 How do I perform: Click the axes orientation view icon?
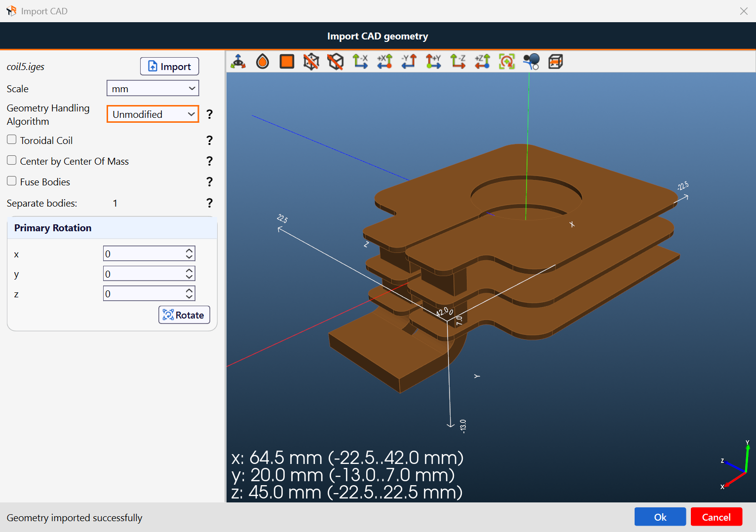click(x=238, y=62)
